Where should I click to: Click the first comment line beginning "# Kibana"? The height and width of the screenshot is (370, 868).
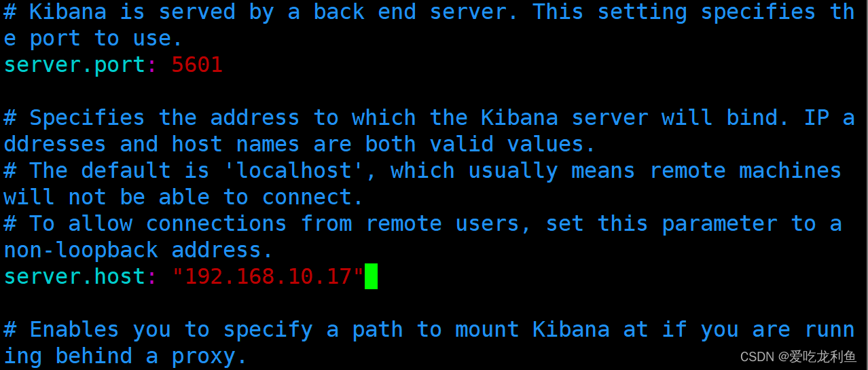(429, 12)
